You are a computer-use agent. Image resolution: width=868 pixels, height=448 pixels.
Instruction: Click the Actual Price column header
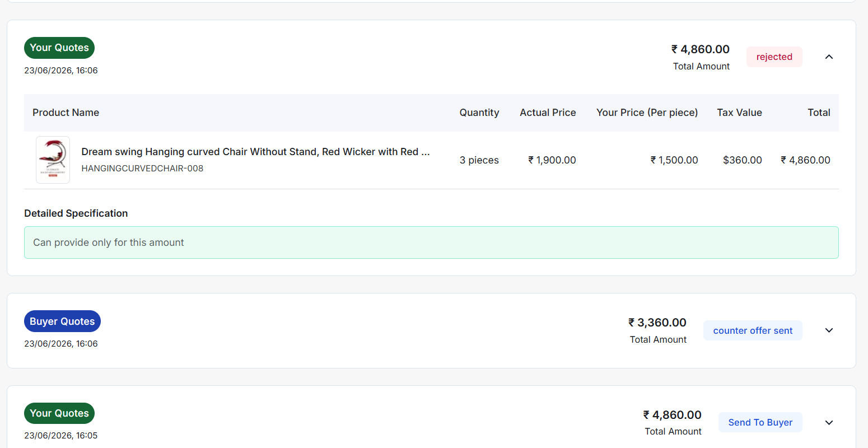coord(548,113)
